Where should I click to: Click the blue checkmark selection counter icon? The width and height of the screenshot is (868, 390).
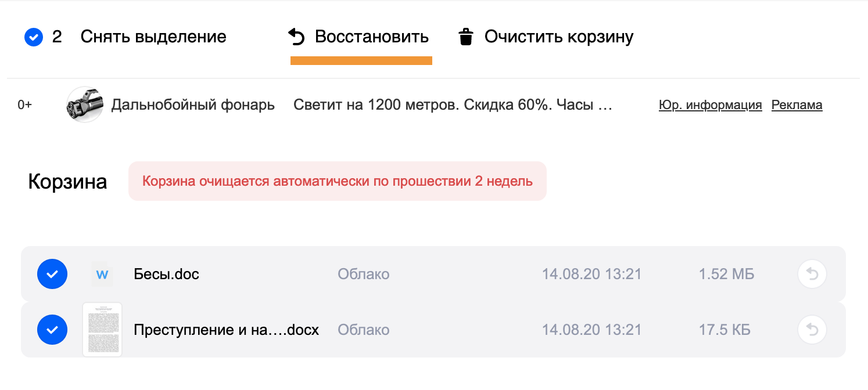click(34, 38)
